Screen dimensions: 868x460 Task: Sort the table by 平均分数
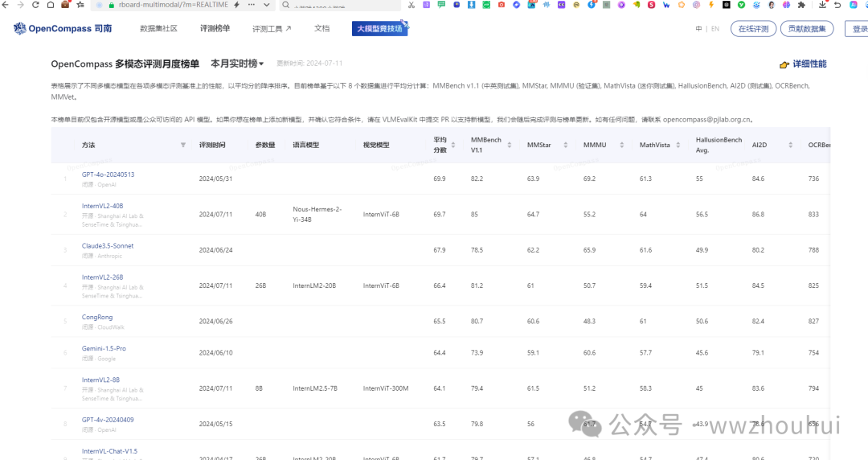(453, 146)
